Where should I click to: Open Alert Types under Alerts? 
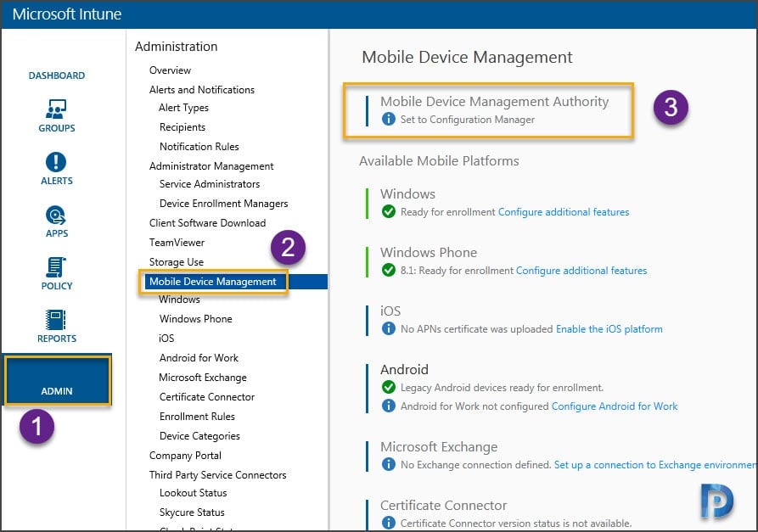click(x=183, y=107)
